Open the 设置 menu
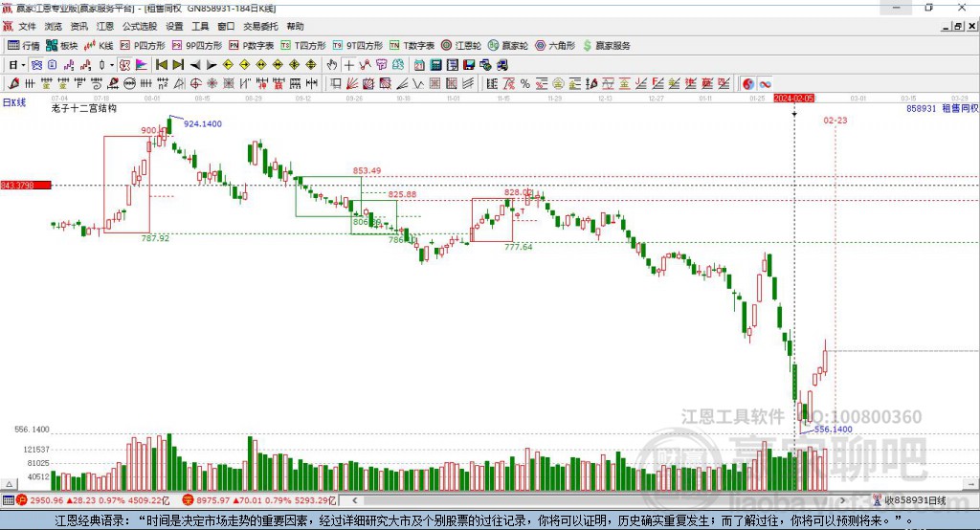The image size is (980, 530). point(174,26)
